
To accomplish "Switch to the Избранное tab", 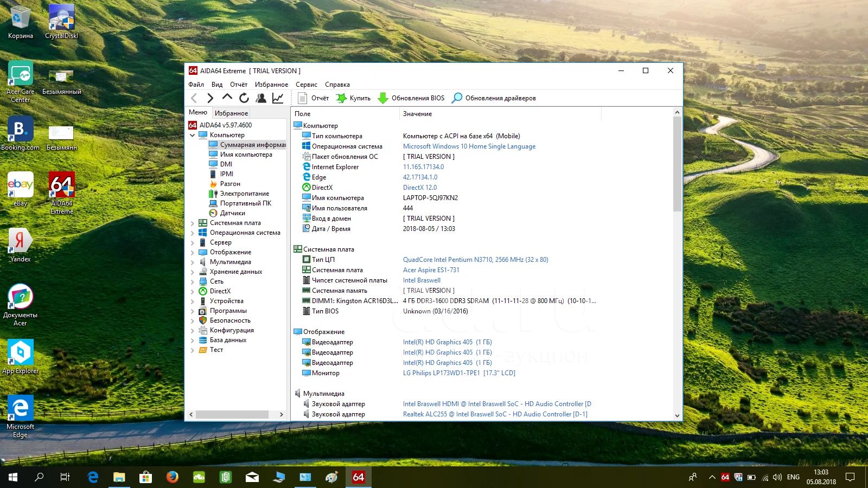I will click(231, 113).
